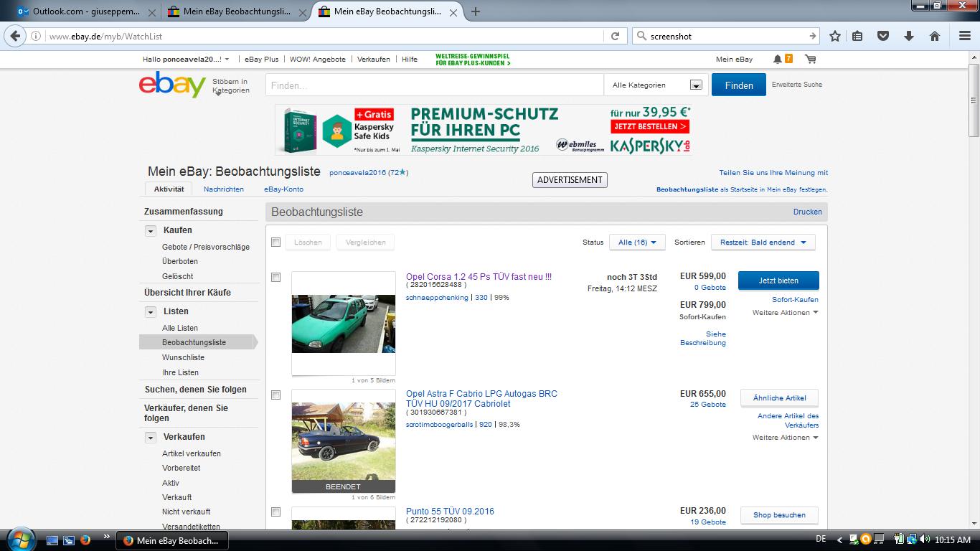Viewport: 980px width, 551px height.
Task: Open the volume tray icon
Action: click(923, 540)
